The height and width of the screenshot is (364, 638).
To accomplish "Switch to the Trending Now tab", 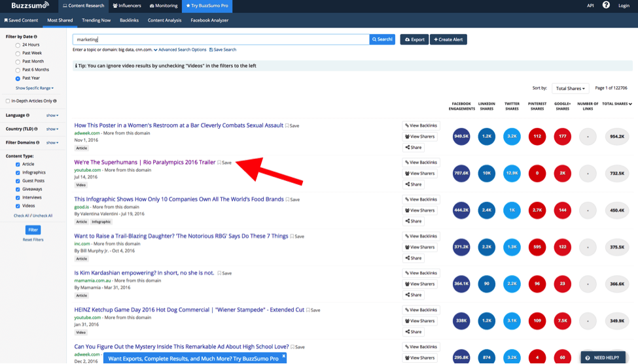I will click(96, 20).
